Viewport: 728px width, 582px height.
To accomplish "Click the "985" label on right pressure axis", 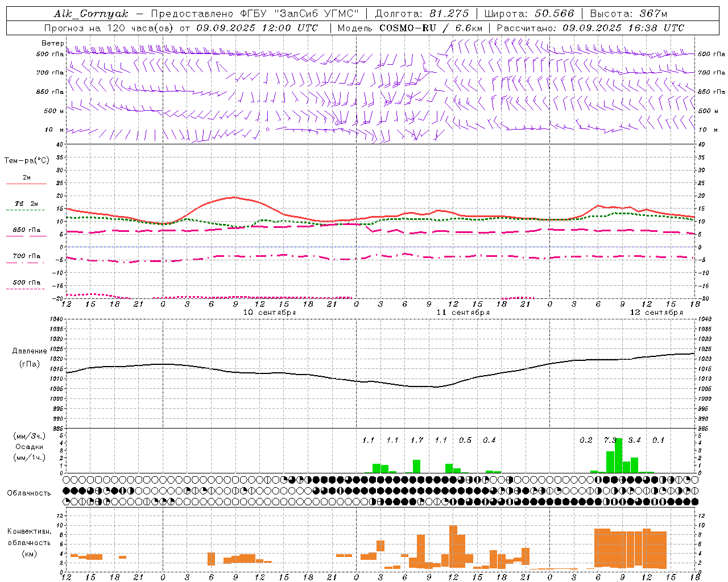I will coord(704,429).
